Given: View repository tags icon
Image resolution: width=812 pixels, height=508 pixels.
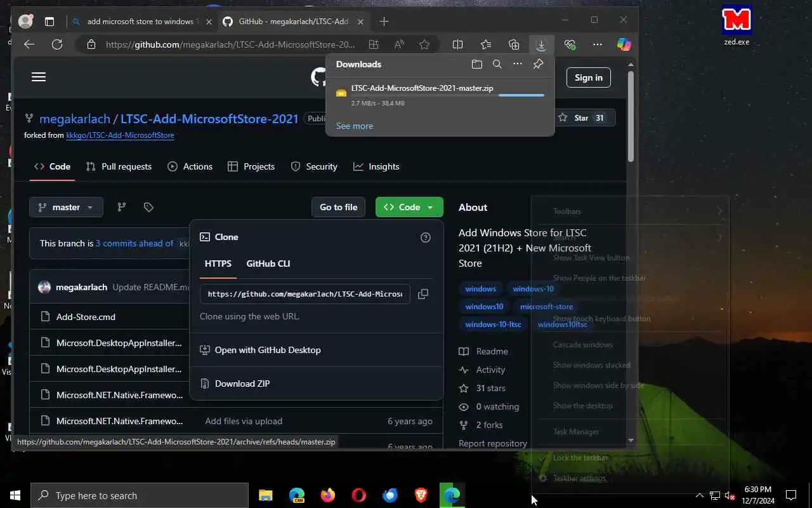Looking at the screenshot, I should pyautogui.click(x=148, y=207).
